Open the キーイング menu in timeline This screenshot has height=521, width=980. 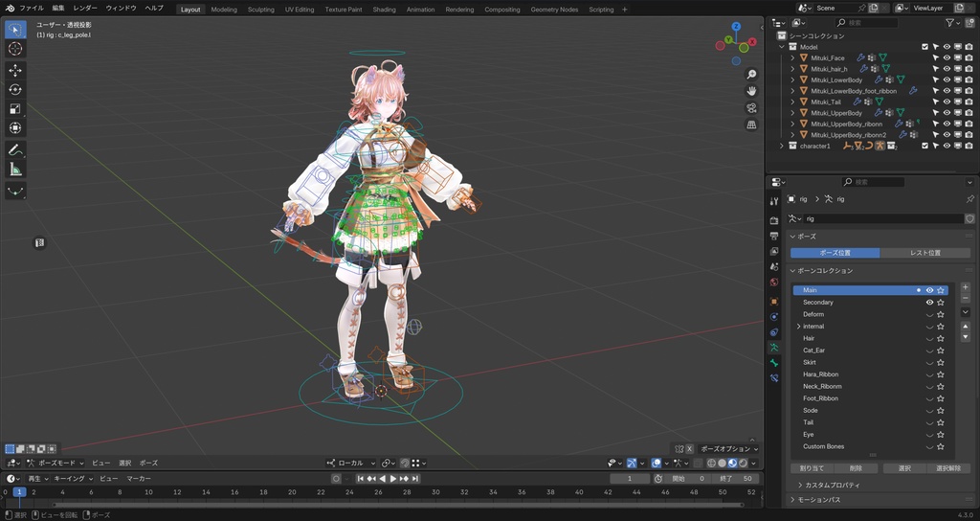click(73, 479)
